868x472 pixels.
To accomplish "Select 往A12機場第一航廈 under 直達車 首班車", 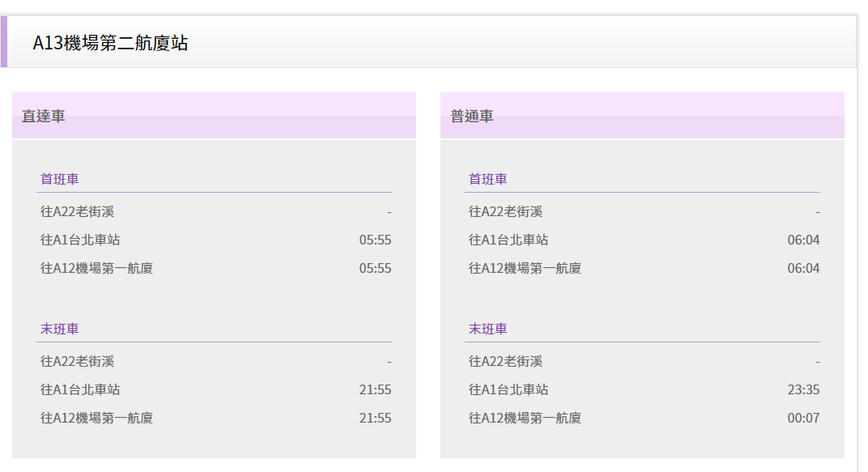I will (97, 268).
